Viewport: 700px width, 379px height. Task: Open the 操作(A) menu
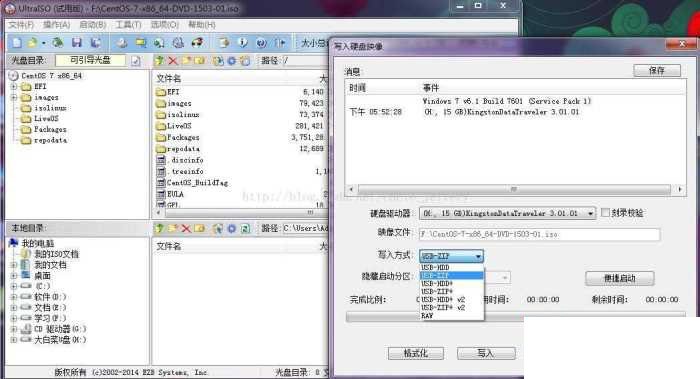[56, 25]
